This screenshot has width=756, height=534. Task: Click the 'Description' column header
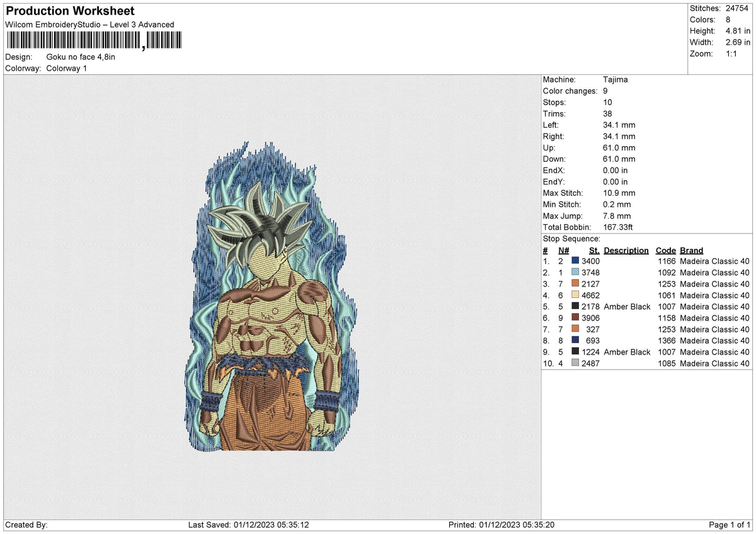[x=626, y=250]
